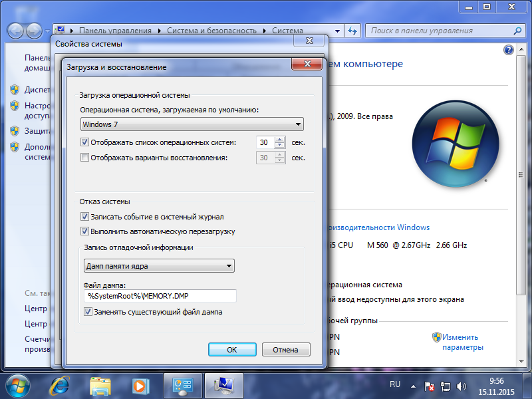The image size is (532, 399).
Task: Open the address bar history dropdown arrow
Action: (x=337, y=31)
